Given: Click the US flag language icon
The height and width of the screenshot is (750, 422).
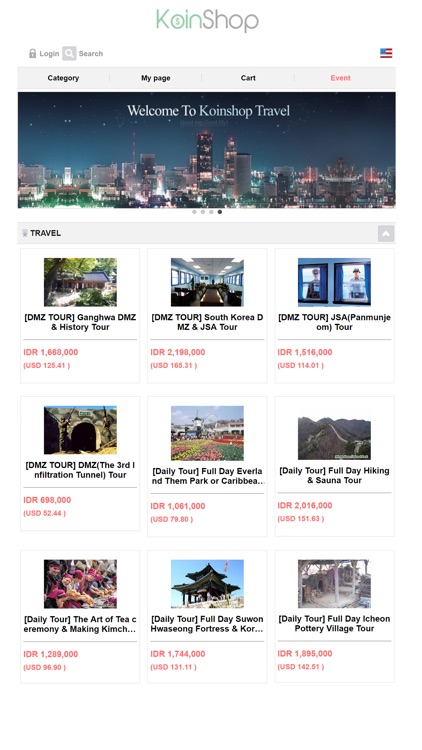Looking at the screenshot, I should [386, 53].
